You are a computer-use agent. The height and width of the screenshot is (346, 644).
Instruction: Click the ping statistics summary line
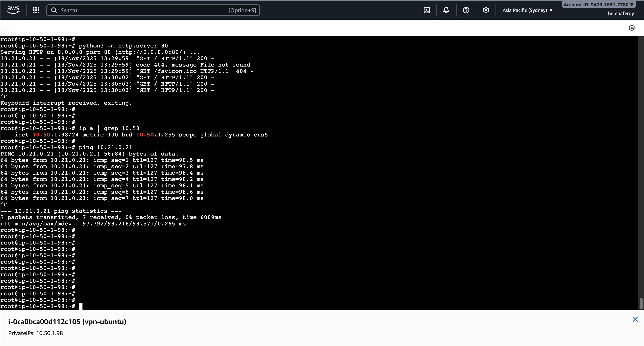click(x=111, y=217)
